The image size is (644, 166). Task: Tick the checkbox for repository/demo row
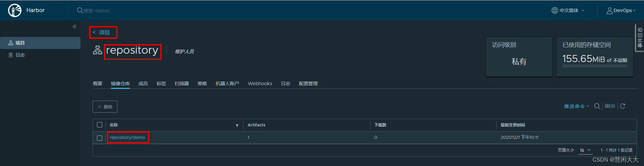[x=100, y=138]
